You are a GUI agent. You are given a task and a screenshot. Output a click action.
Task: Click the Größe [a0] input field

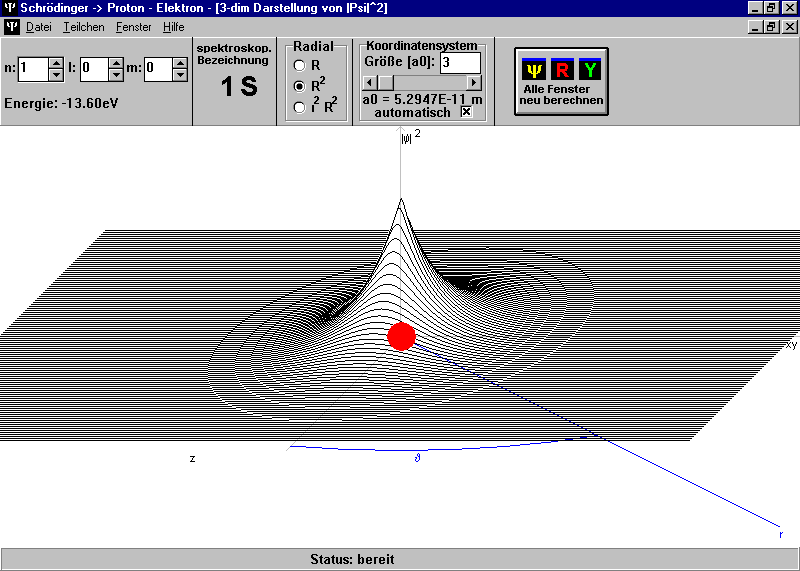click(459, 63)
